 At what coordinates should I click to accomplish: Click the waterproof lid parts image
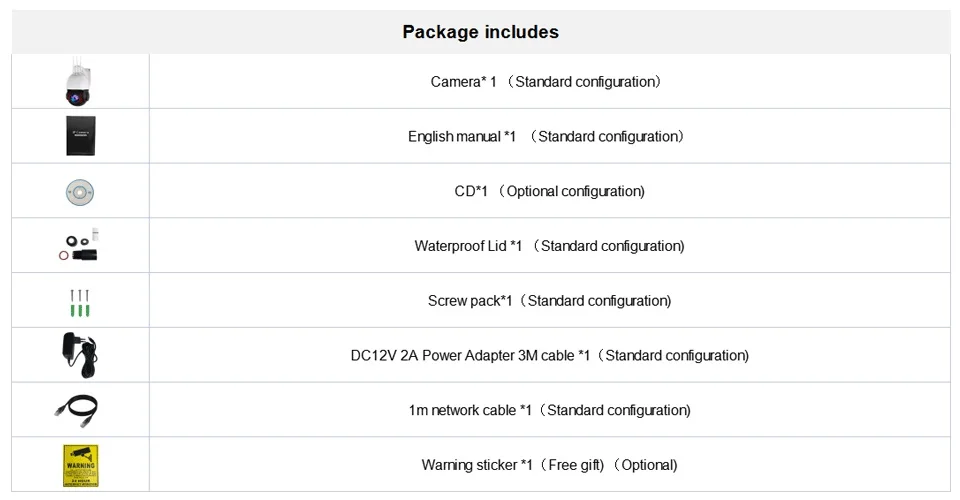pyautogui.click(x=80, y=246)
